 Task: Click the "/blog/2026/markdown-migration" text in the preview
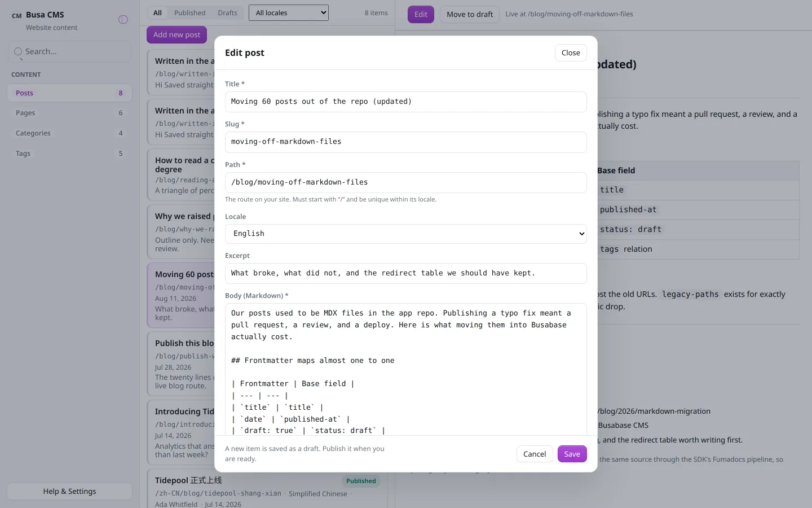[654, 411]
